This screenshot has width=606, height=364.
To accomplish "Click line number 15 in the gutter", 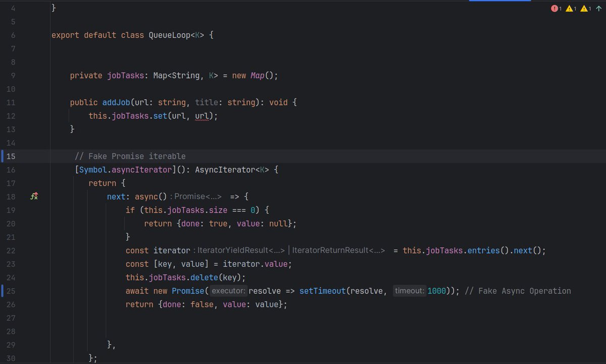I will click(11, 156).
